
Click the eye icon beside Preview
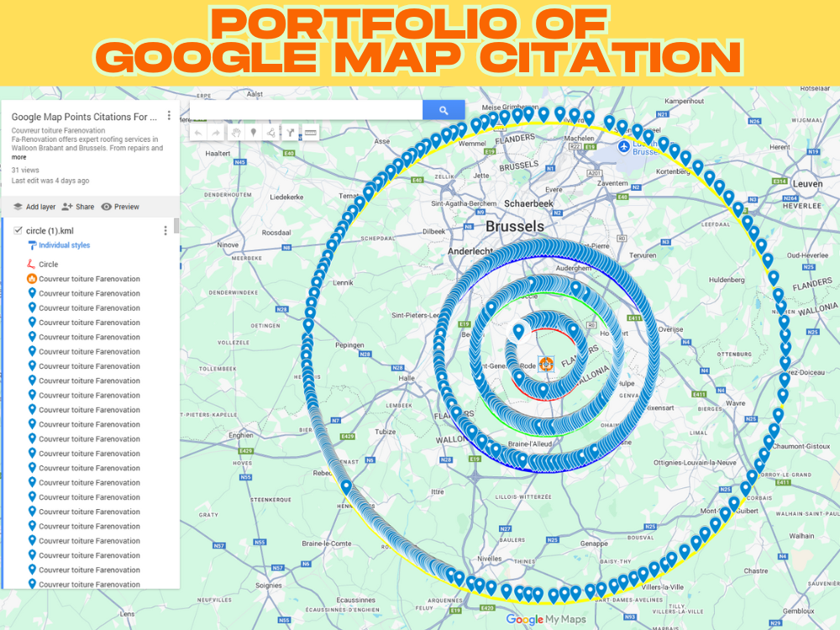[106, 207]
